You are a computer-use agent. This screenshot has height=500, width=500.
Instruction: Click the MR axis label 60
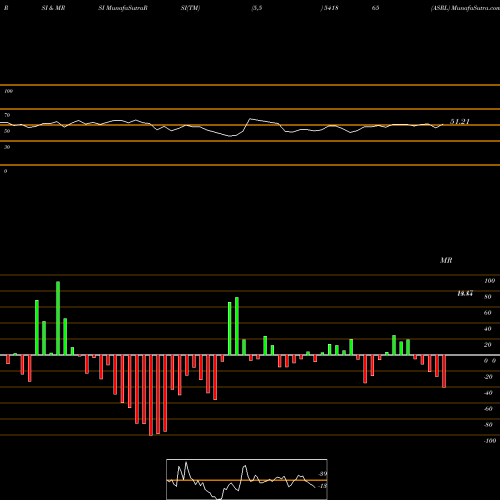point(487,313)
